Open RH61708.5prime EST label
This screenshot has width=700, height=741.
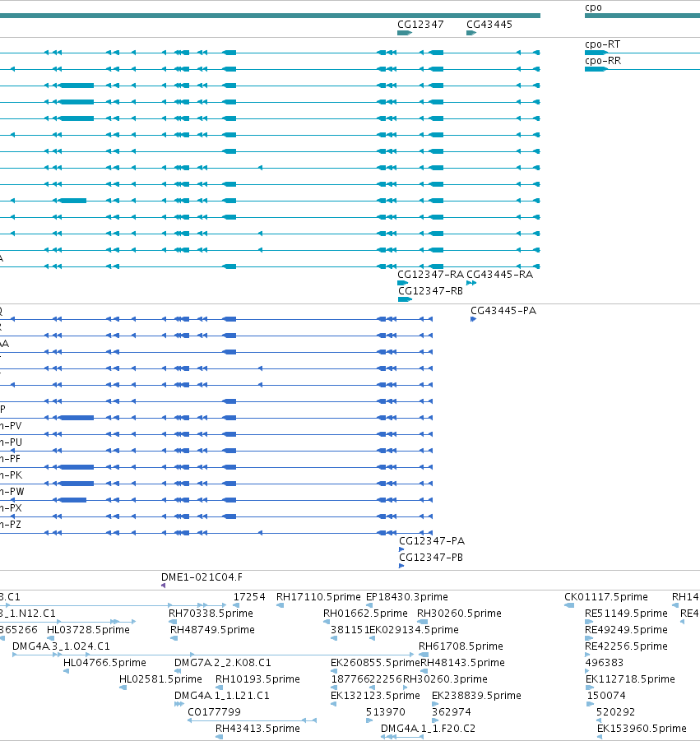(461, 646)
